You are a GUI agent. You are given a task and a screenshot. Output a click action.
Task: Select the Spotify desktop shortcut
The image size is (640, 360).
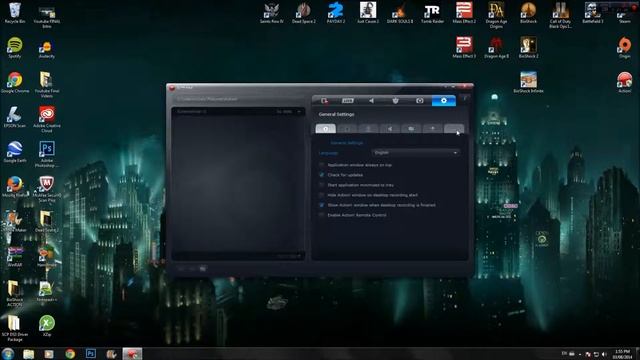point(15,47)
